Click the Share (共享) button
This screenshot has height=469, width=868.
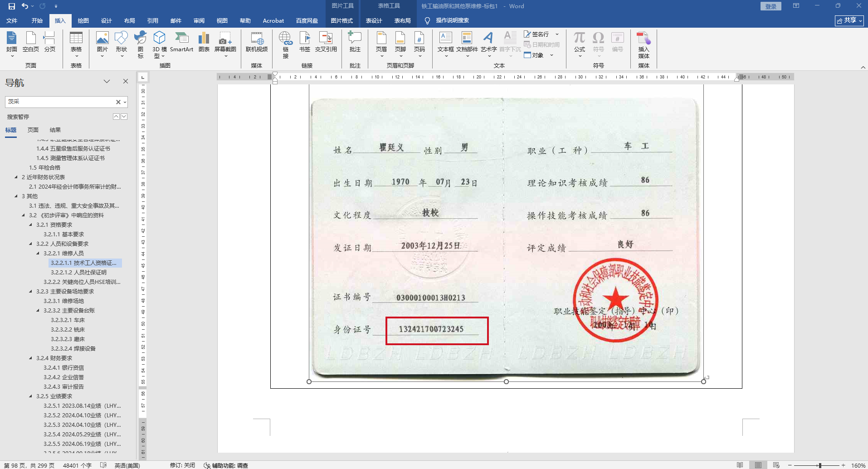[x=849, y=20]
